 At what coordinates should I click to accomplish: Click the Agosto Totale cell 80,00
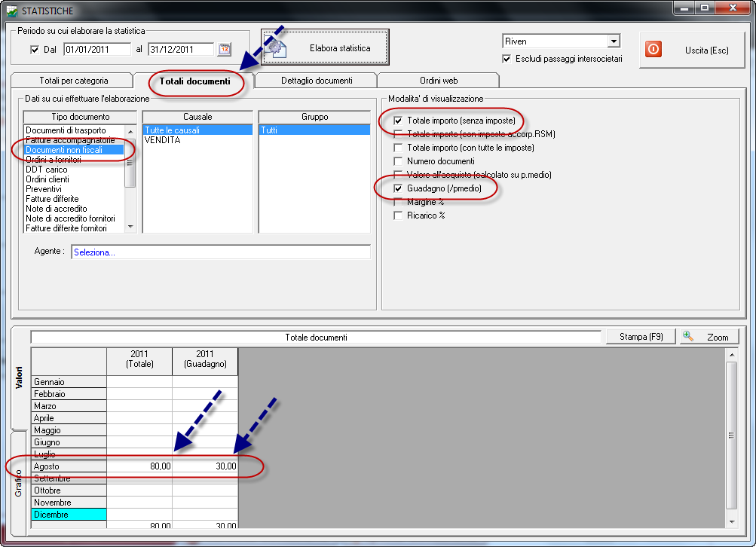(x=139, y=466)
